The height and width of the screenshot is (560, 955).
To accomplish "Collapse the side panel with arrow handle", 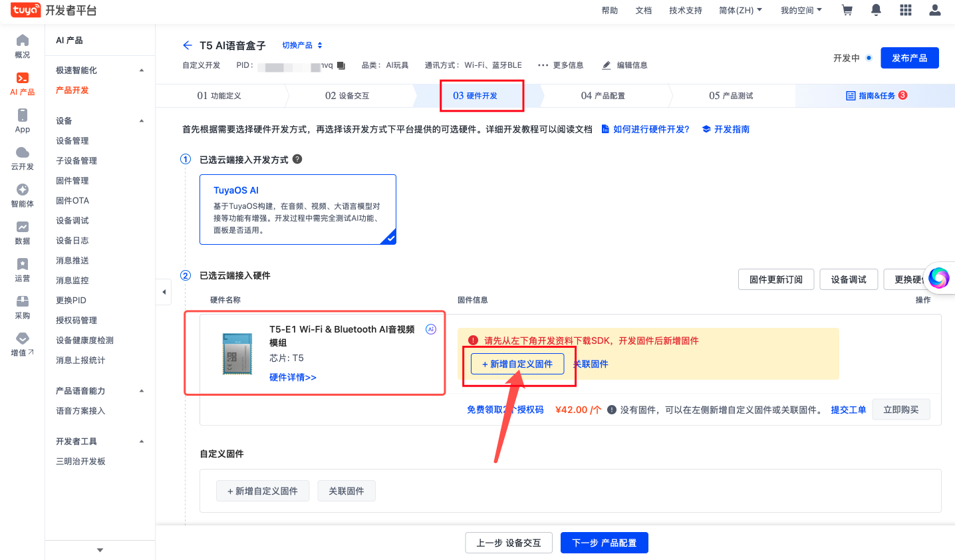I will pos(164,292).
